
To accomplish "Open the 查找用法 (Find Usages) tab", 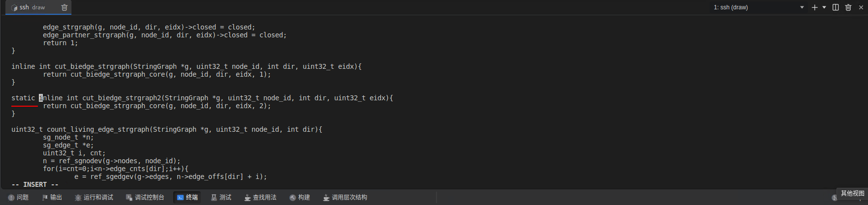I will tap(260, 197).
